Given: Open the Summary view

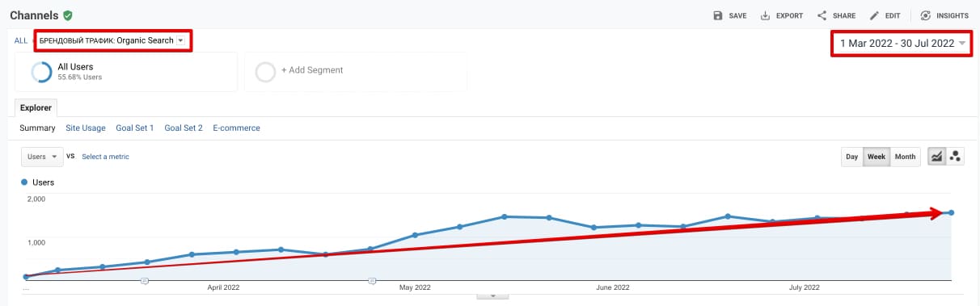Looking at the screenshot, I should (37, 128).
